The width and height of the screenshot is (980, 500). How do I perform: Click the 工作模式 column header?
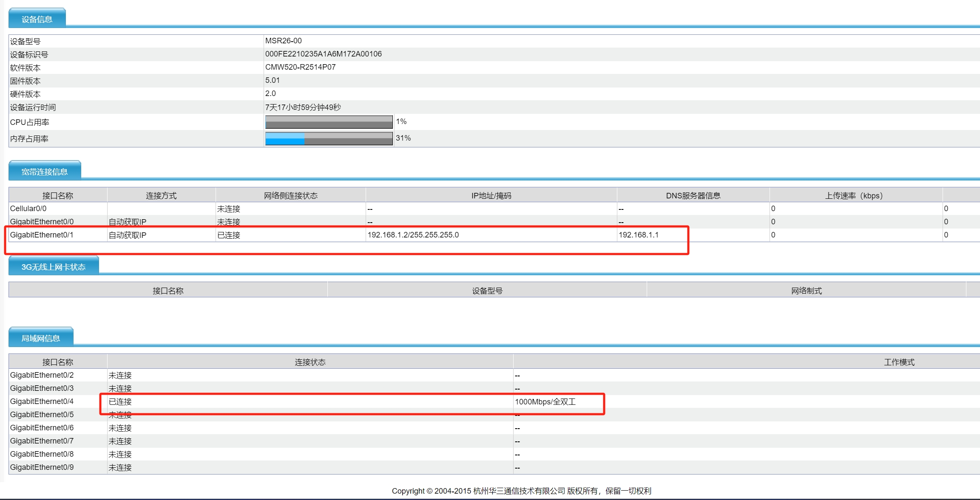point(899,362)
